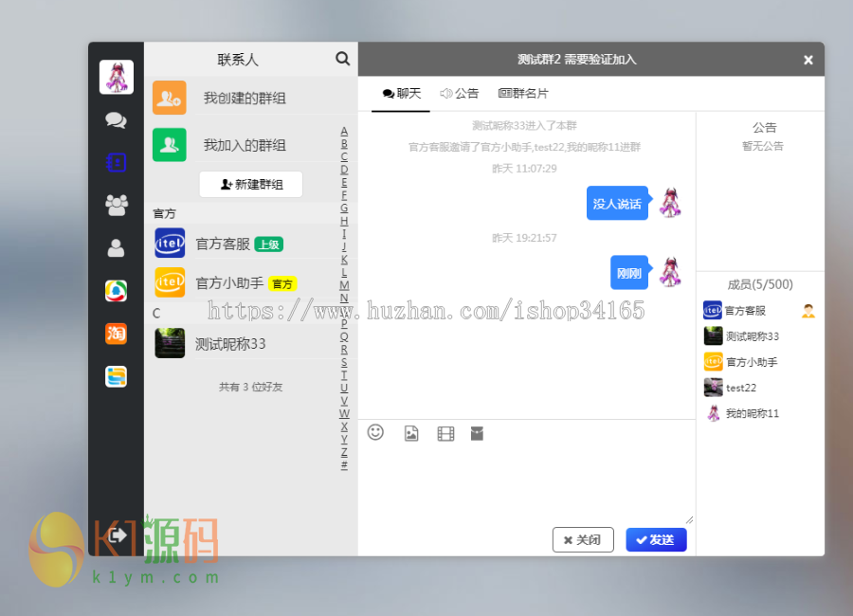Screen dimensions: 853x616
Task: Click the screenshot capture icon
Action: 478,432
